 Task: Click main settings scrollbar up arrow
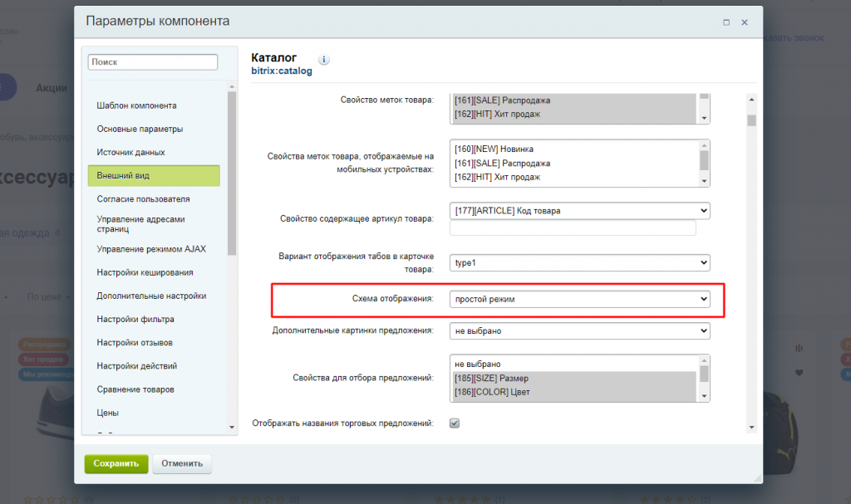coord(751,100)
